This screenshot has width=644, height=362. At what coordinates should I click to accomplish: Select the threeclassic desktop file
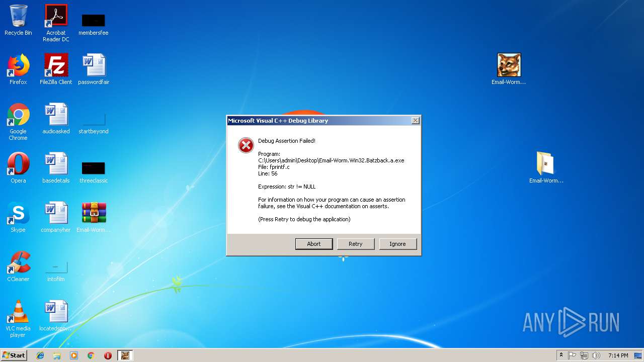click(x=94, y=172)
